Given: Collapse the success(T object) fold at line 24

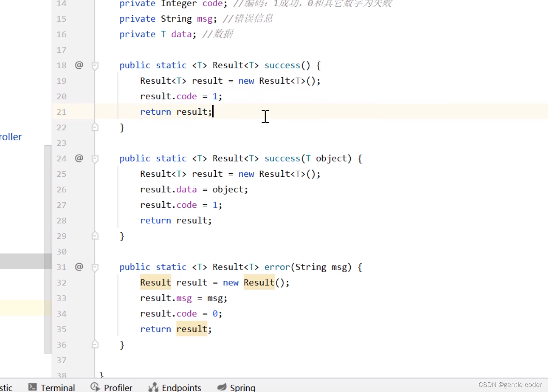Looking at the screenshot, I should 95,159.
